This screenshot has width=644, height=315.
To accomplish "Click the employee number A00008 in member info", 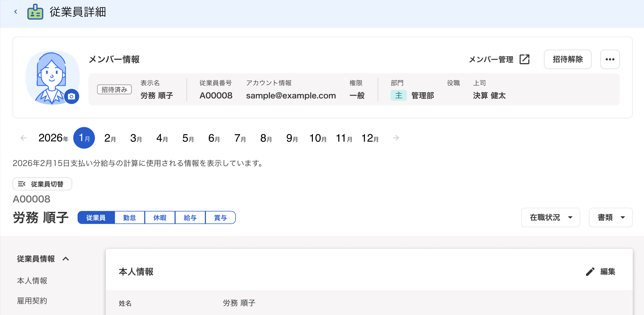I will pyautogui.click(x=216, y=96).
